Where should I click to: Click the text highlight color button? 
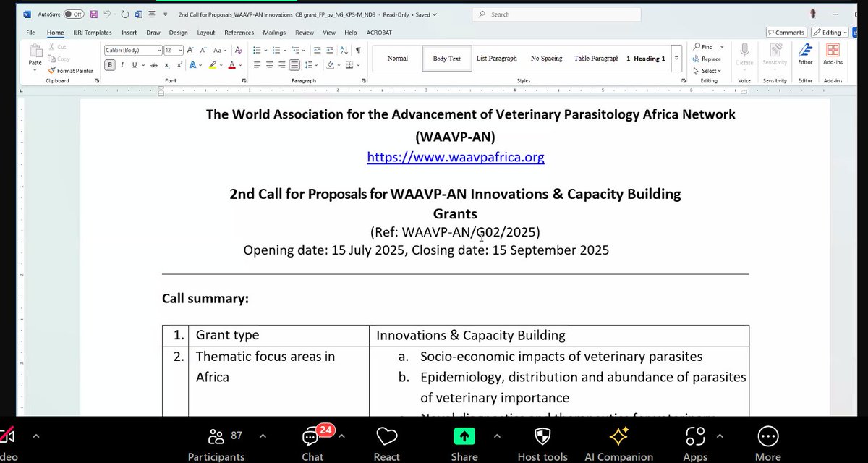213,65
